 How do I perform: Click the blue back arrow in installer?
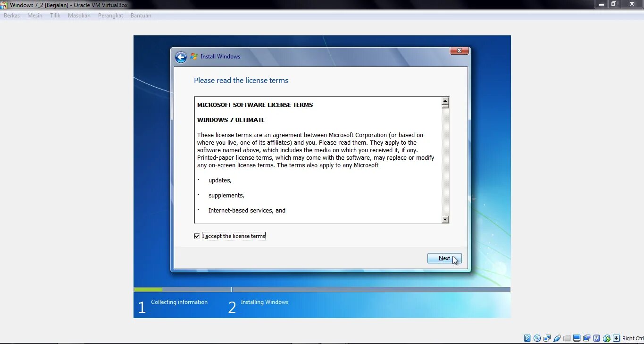pos(181,57)
